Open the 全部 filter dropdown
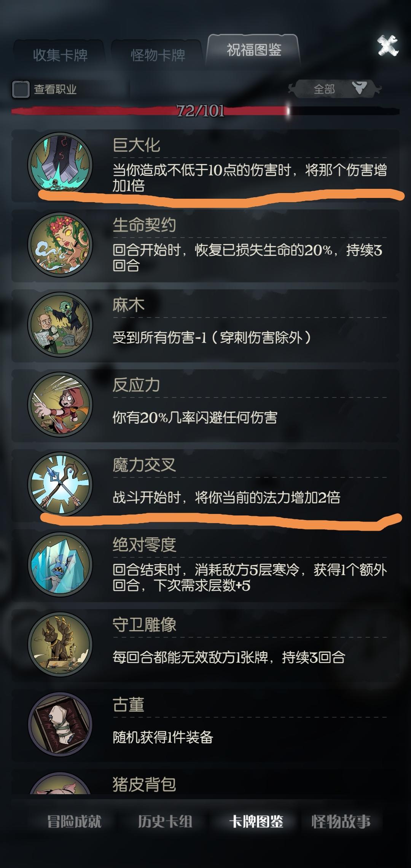The width and height of the screenshot is (411, 868). (335, 89)
